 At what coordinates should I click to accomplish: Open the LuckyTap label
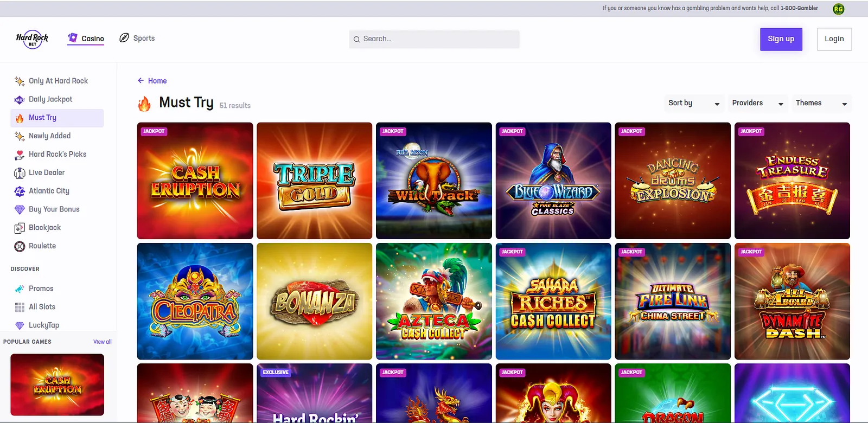(x=44, y=325)
